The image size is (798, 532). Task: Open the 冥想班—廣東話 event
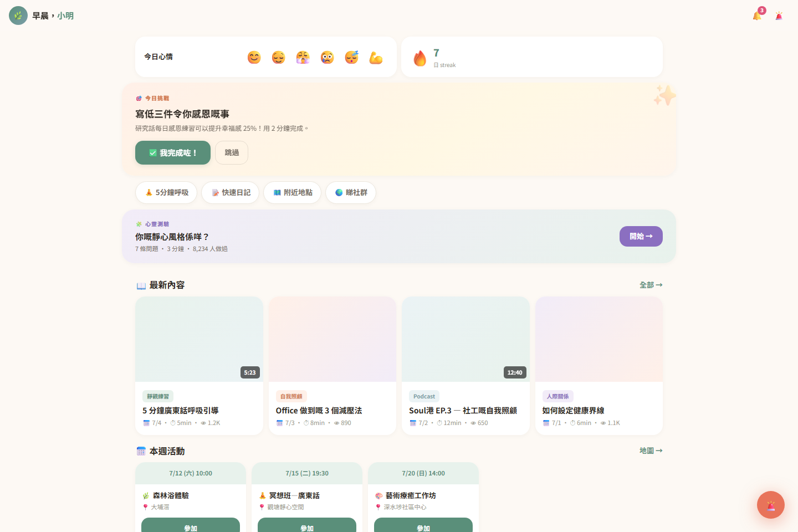[294, 495]
